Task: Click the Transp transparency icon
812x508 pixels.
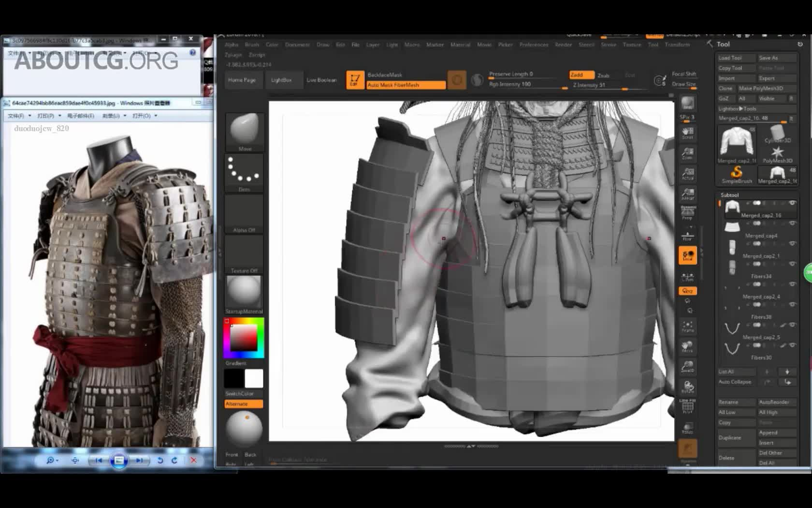Action: (687, 428)
